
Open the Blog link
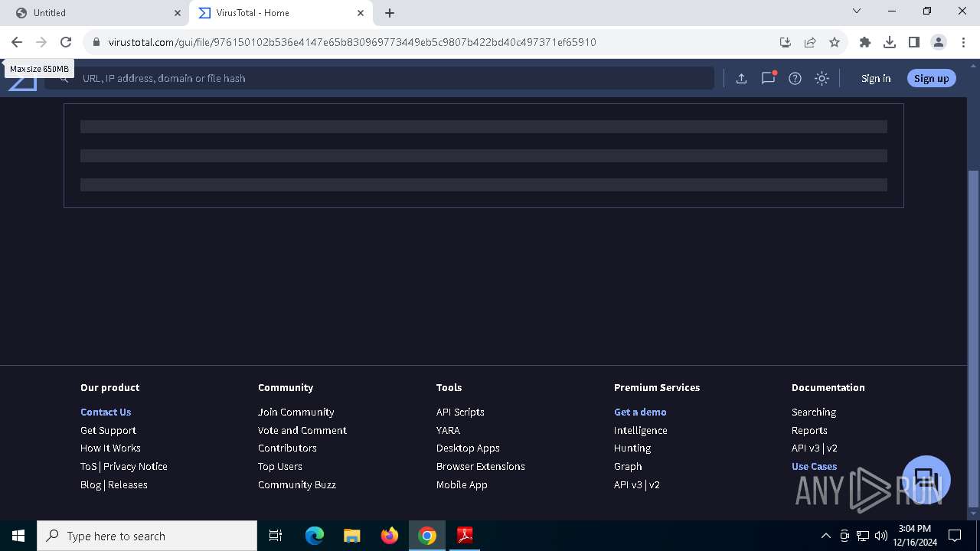[x=90, y=484]
